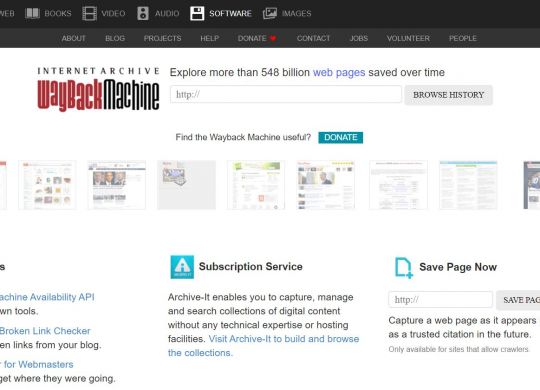Open the Images picture icon
The width and height of the screenshot is (540, 390).
point(270,13)
